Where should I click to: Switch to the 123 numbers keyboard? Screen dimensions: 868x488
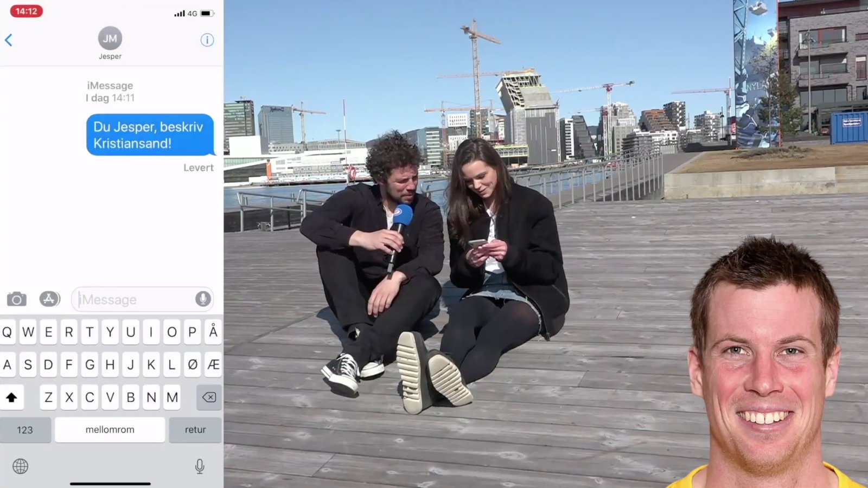click(25, 430)
